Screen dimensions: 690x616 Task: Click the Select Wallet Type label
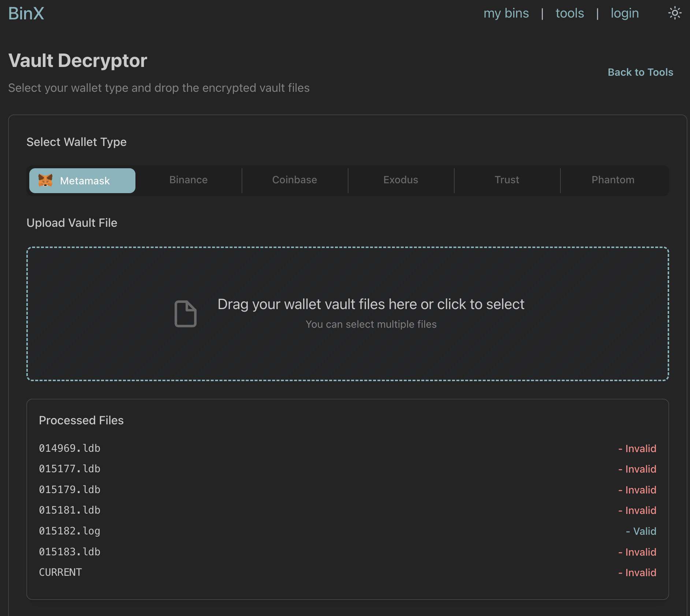(77, 142)
